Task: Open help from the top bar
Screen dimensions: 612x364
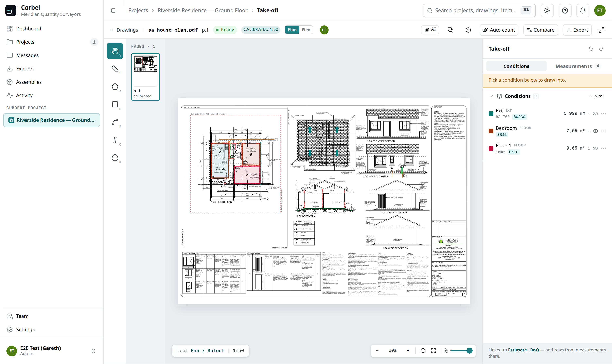Action: pos(565,11)
